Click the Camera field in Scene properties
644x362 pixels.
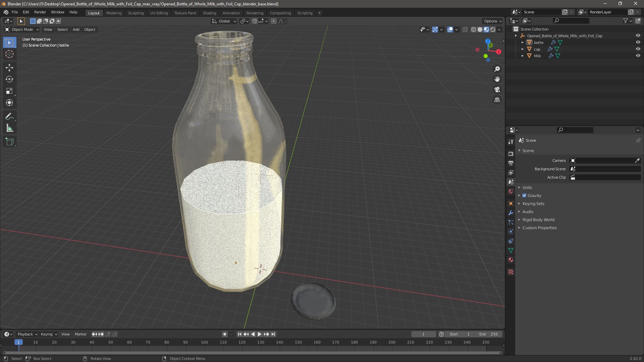602,161
